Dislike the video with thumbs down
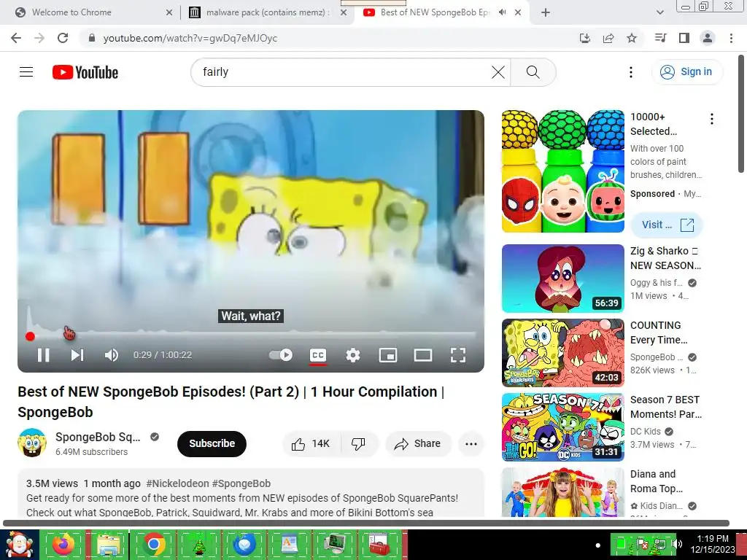The height and width of the screenshot is (560, 747). pos(359,444)
